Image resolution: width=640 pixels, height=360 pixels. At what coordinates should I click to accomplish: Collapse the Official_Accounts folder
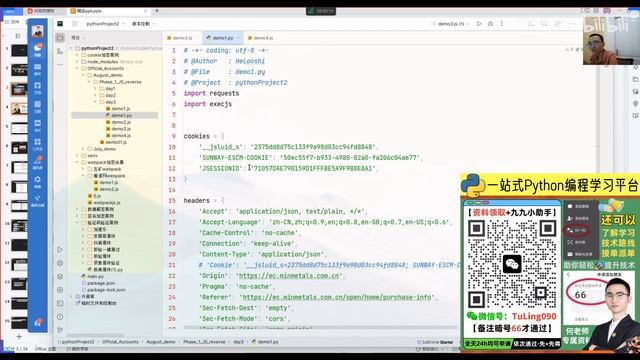point(77,69)
